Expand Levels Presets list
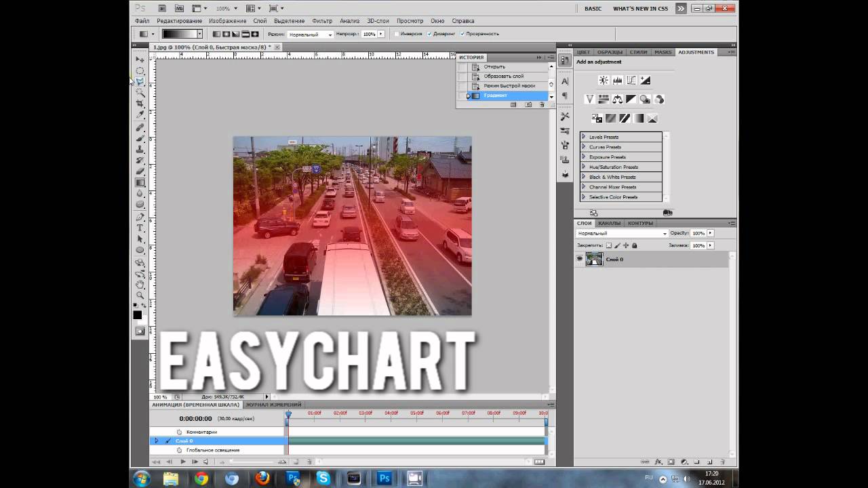The width and height of the screenshot is (868, 488). pos(584,137)
